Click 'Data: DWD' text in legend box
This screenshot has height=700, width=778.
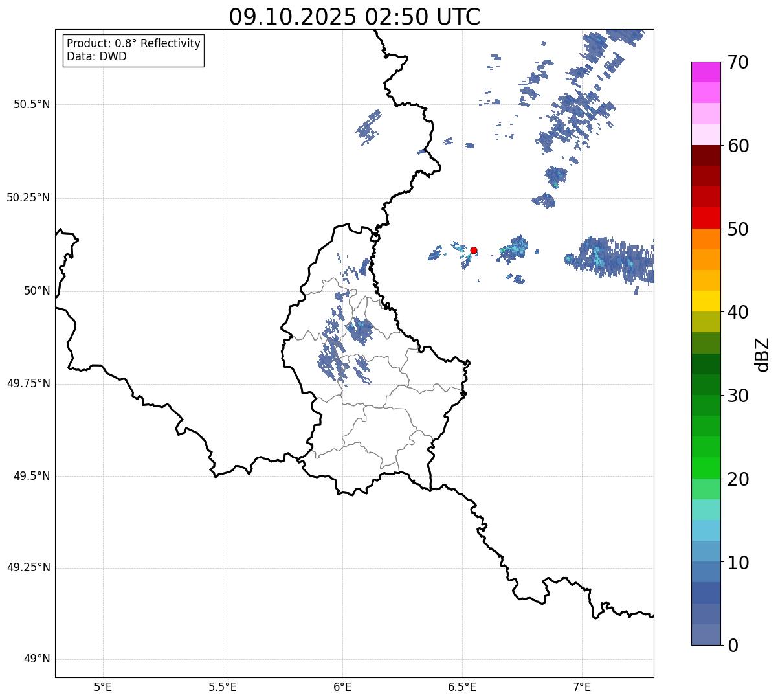click(96, 56)
